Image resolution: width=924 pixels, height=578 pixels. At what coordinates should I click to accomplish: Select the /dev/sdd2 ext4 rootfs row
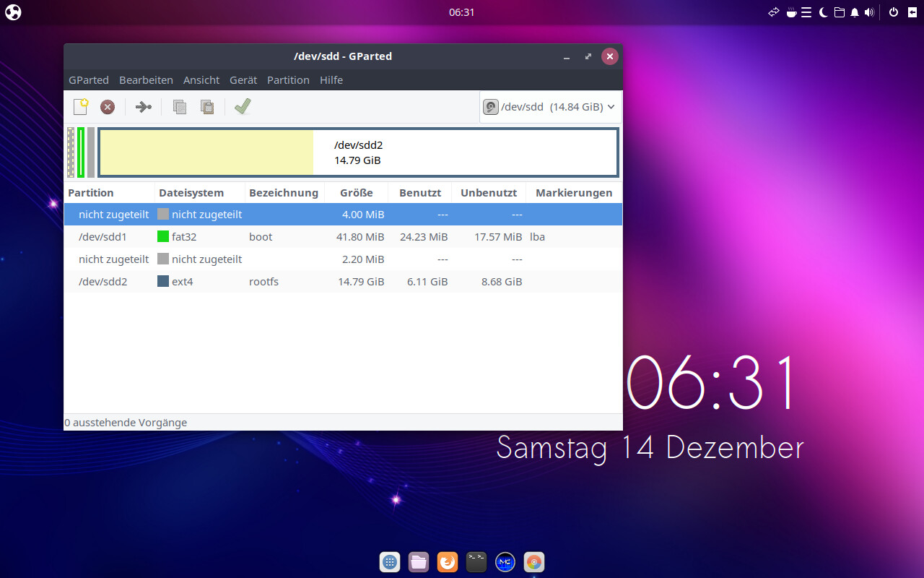click(343, 282)
